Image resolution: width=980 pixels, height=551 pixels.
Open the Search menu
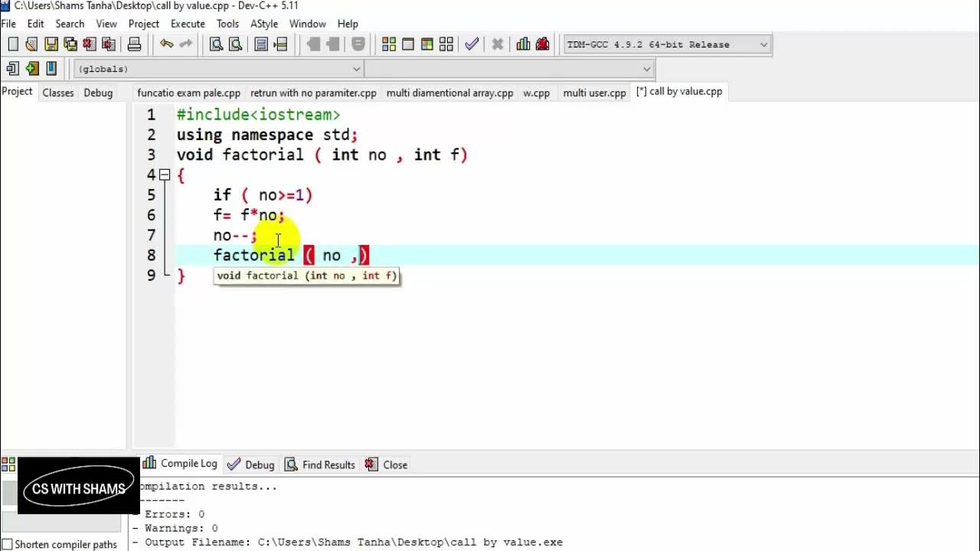tap(70, 24)
